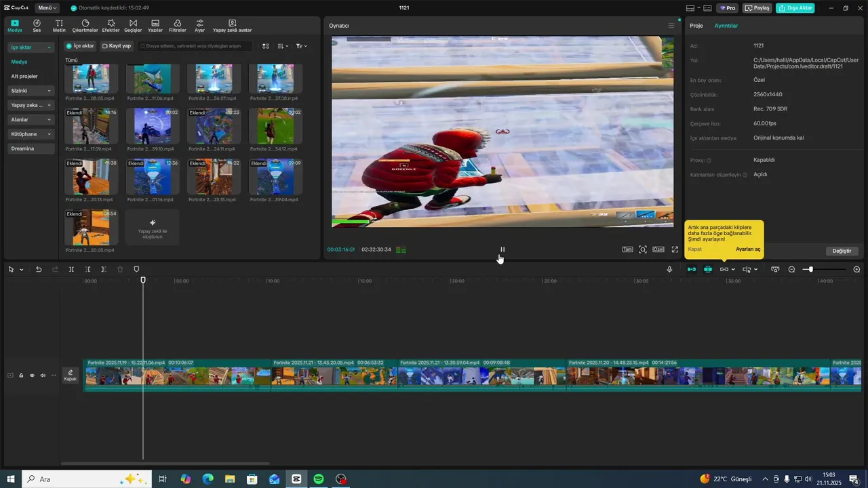Open the media filter dropdown

[x=302, y=46]
